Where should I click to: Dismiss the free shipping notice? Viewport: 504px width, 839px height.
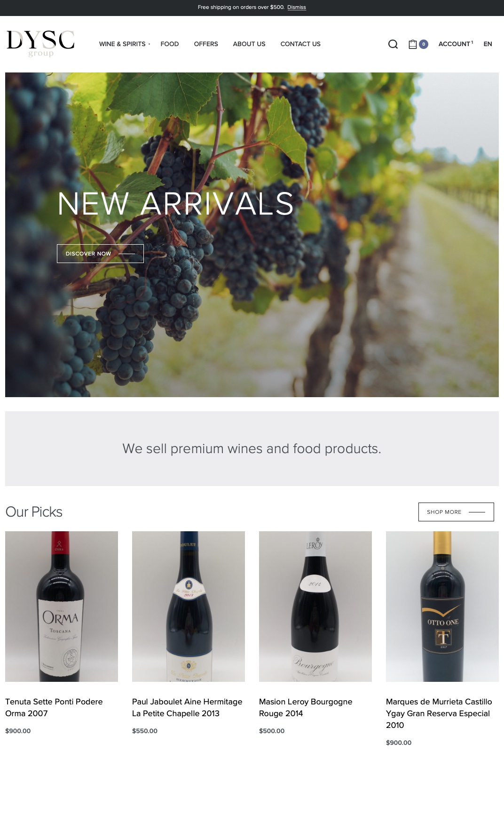tap(297, 8)
